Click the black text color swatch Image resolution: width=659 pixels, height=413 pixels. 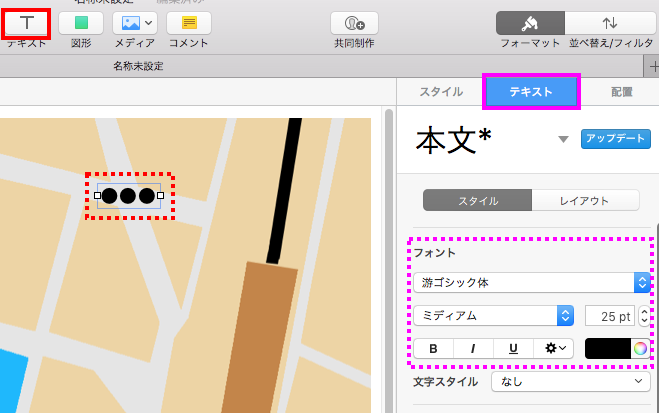pyautogui.click(x=607, y=348)
